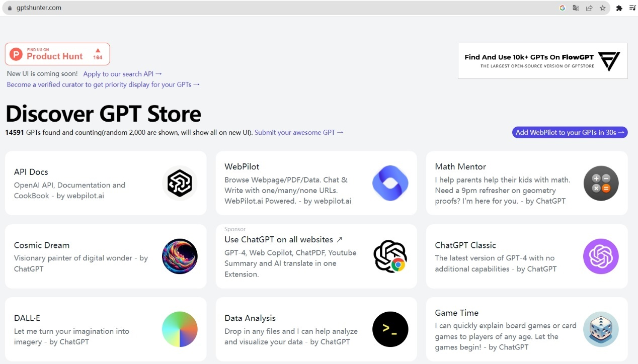Click the GPT-4, Web Copilot sponsor description
Viewport: 638px width, 364px height.
coord(290,263)
